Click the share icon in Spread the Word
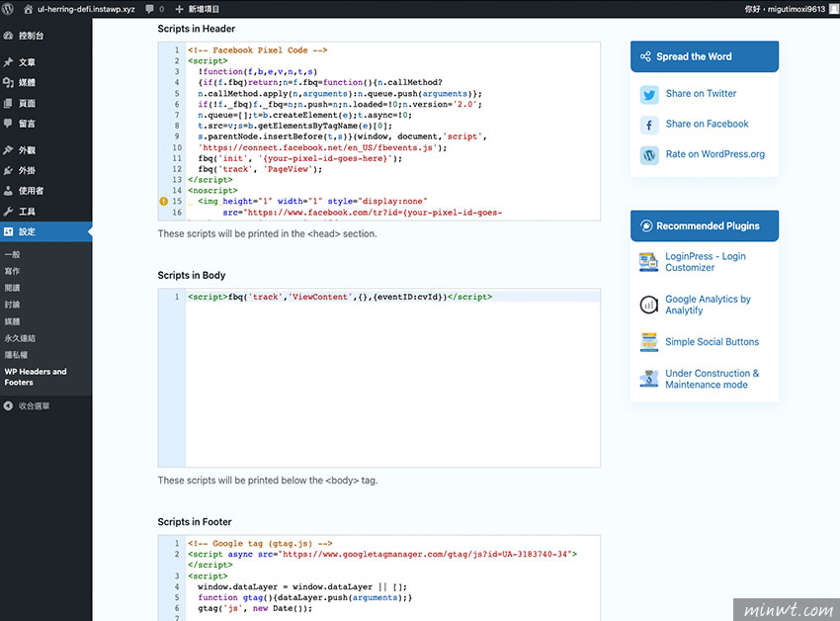The image size is (840, 621). (x=645, y=56)
